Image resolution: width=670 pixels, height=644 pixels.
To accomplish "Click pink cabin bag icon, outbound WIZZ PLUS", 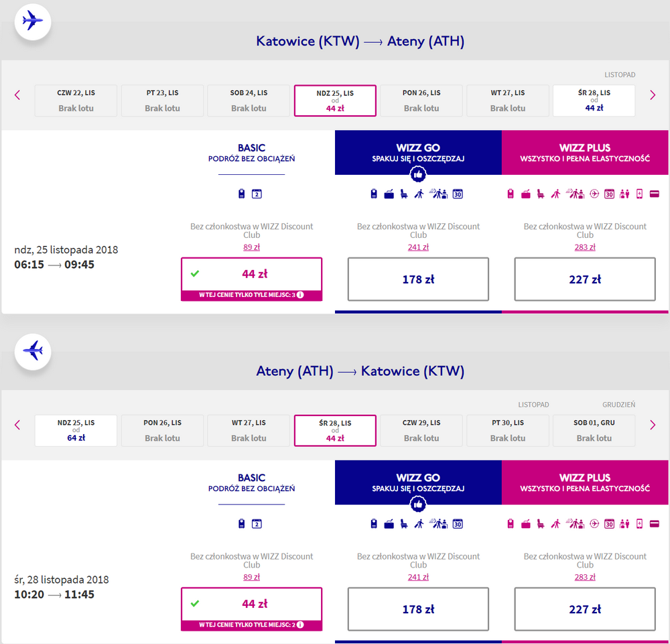I will point(510,194).
